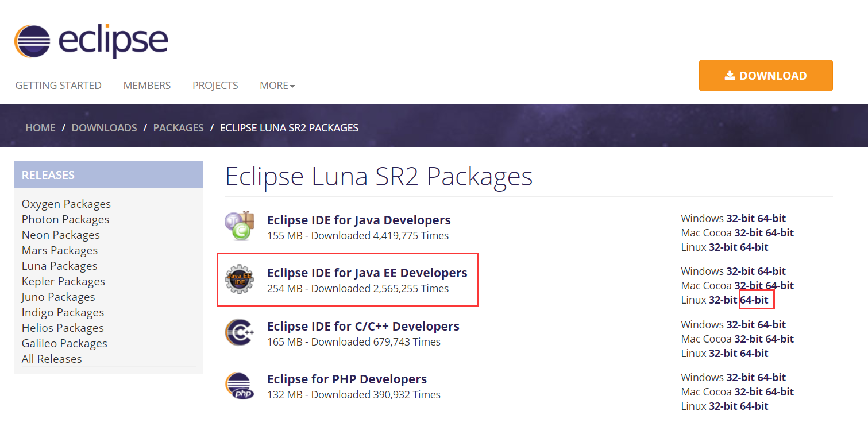Select the Neon Packages sidebar entry
The image size is (868, 423).
pyautogui.click(x=60, y=235)
